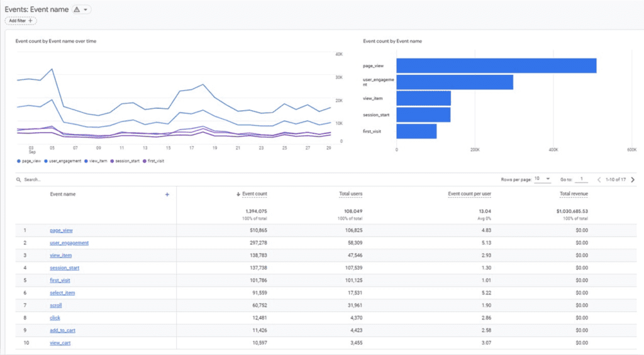Click the warning triangle icon beside Event name
Image resolution: width=644 pixels, height=355 pixels.
tap(77, 9)
